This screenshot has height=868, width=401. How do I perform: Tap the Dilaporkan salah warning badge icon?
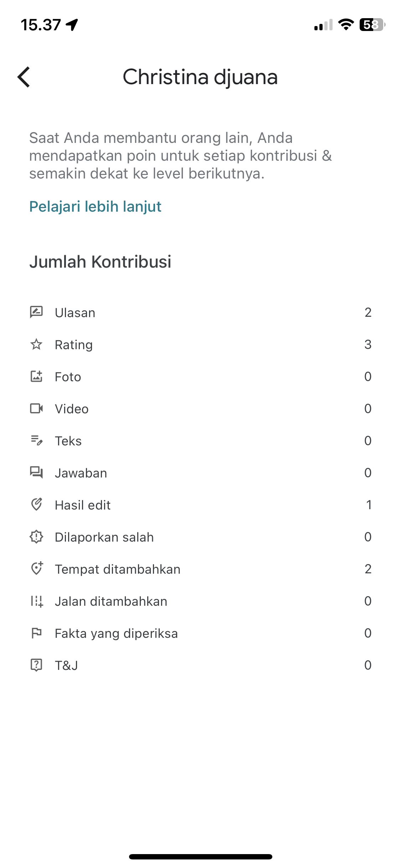36,537
